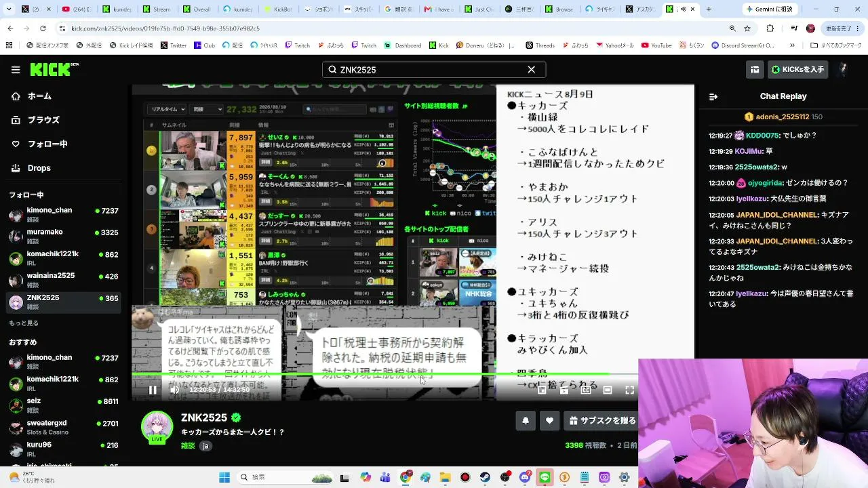This screenshot has width=868, height=488.
Task: Open the KICKs gift box icon
Action: 755,69
